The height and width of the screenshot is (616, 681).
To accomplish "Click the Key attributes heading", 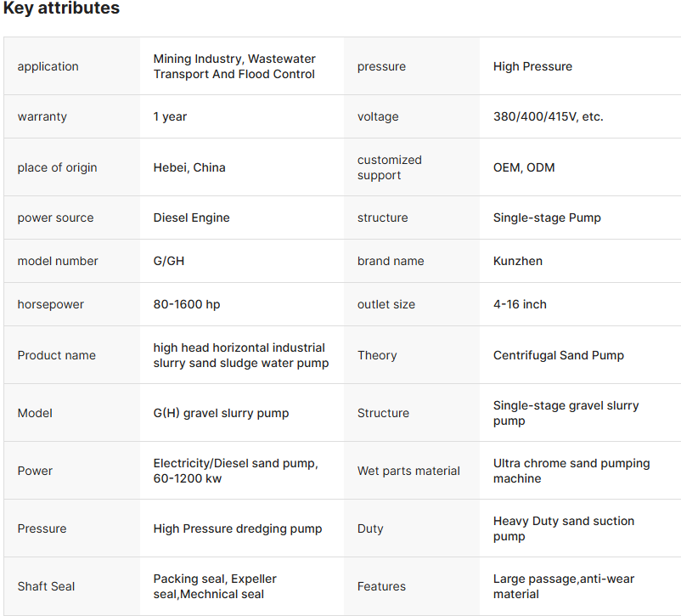I will tap(61, 9).
